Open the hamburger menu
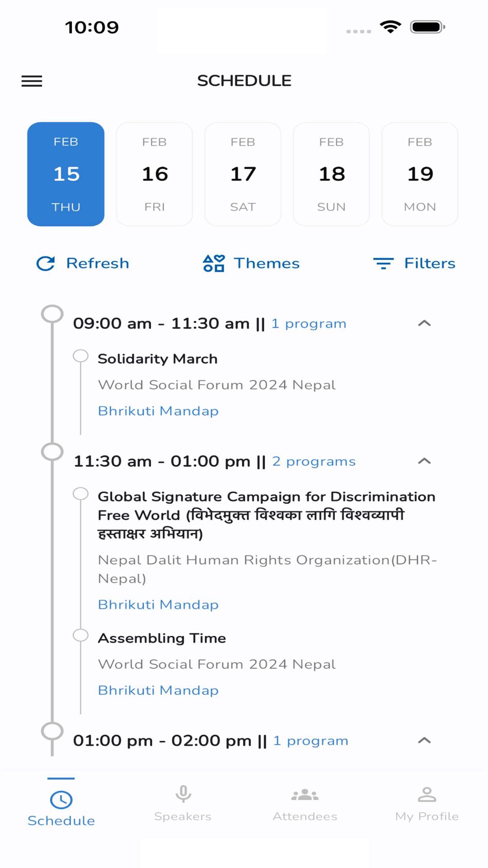Screen dimensions: 488x868 point(32,81)
